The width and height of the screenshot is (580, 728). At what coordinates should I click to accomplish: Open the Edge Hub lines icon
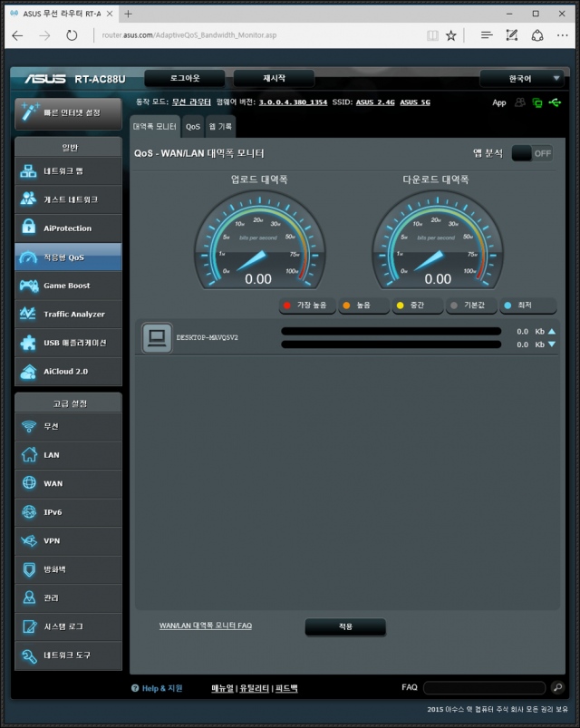point(487,35)
